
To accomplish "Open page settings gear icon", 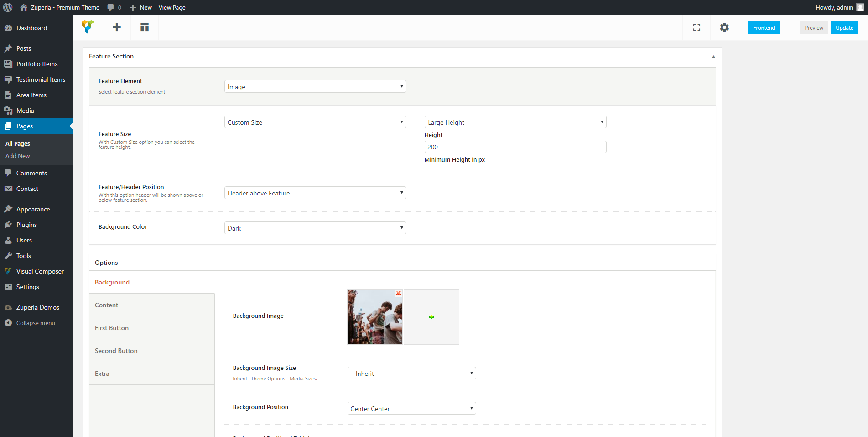I will coord(724,27).
